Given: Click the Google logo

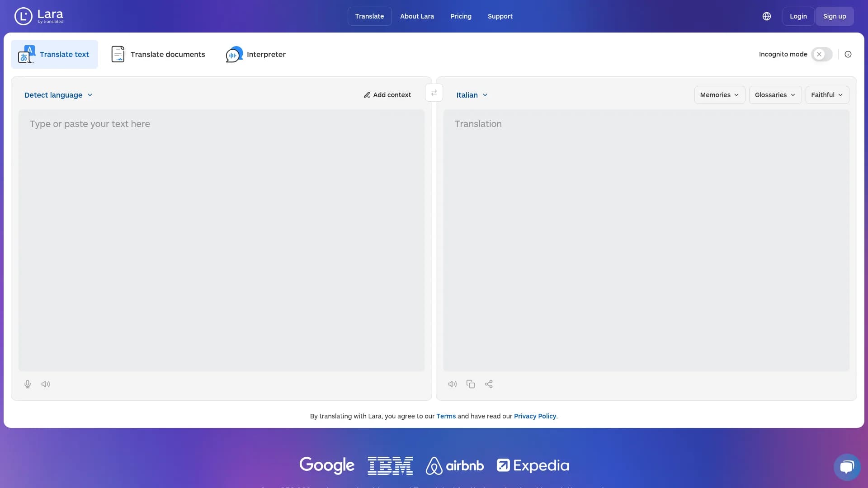Looking at the screenshot, I should click(x=327, y=465).
